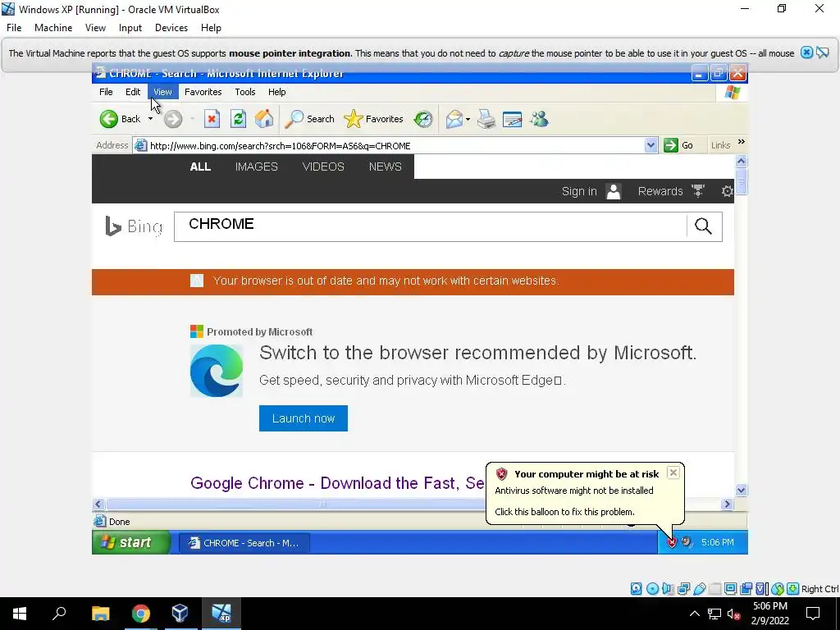The image size is (840, 630).
Task: Click VirtualBox optical disc status icon
Action: coord(652,589)
